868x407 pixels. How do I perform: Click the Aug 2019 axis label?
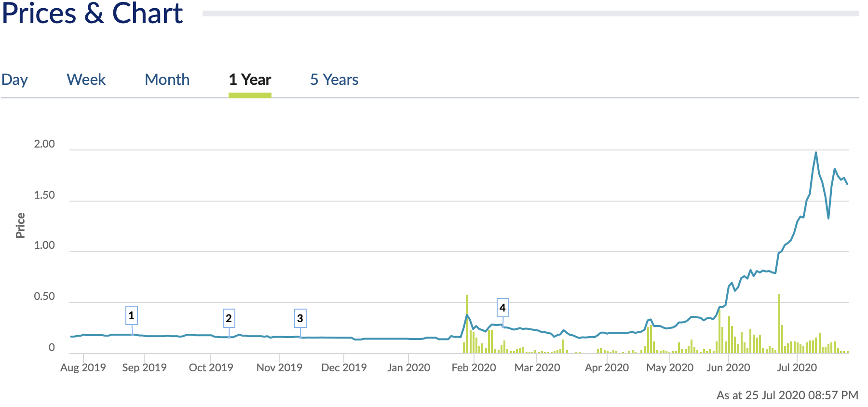coord(83,367)
